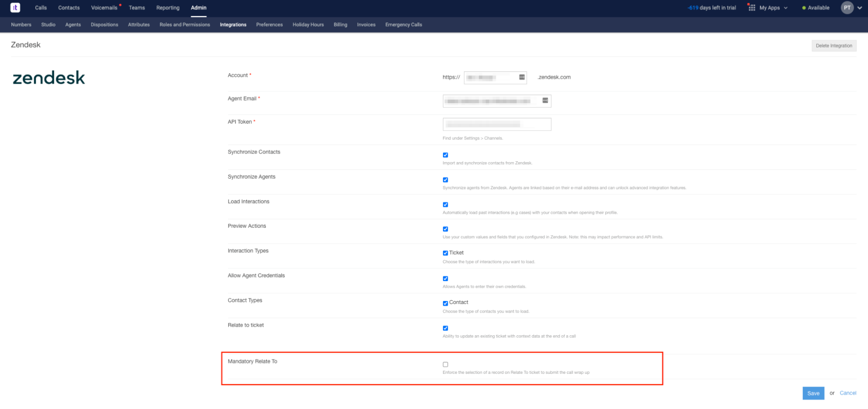The image size is (868, 409).
Task: Click the 'Interaction Types' label
Action: point(248,251)
